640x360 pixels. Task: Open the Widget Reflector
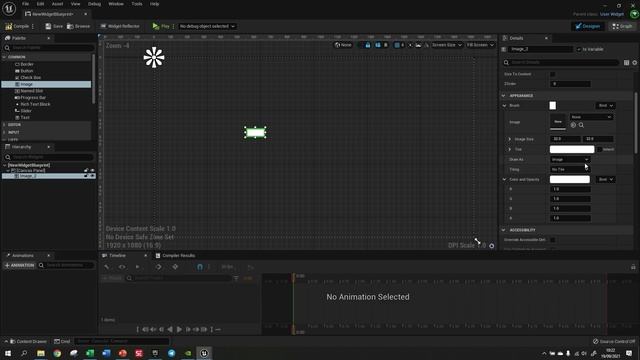[120, 26]
